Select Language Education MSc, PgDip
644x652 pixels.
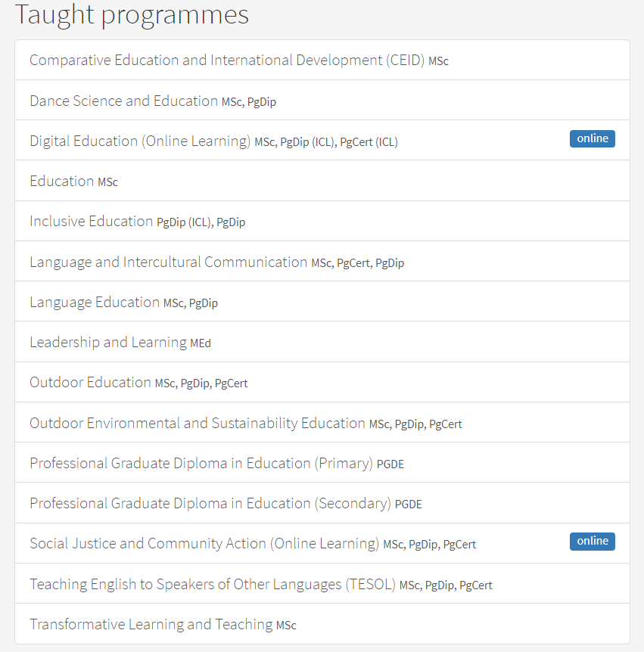click(95, 303)
